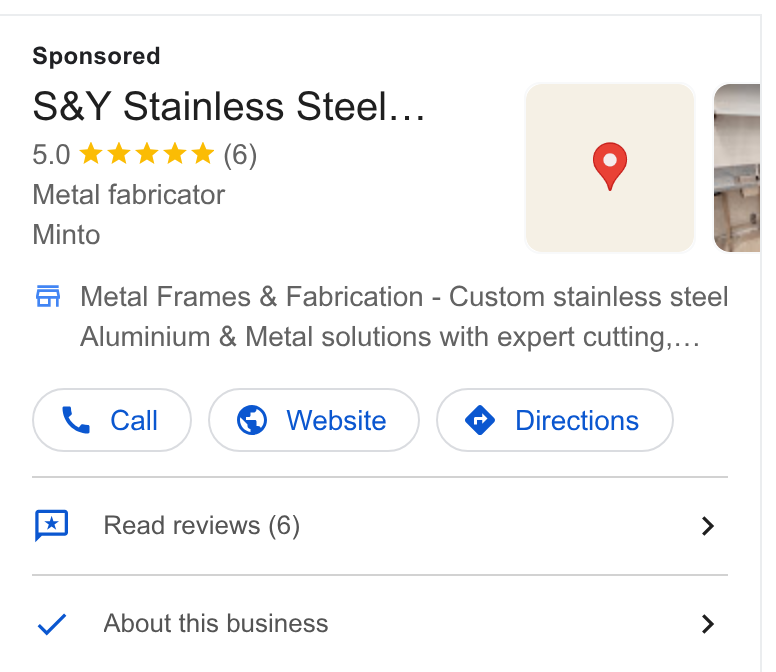Click the five gold rating stars
Image resolution: width=776 pixels, height=672 pixels.
pyautogui.click(x=147, y=154)
